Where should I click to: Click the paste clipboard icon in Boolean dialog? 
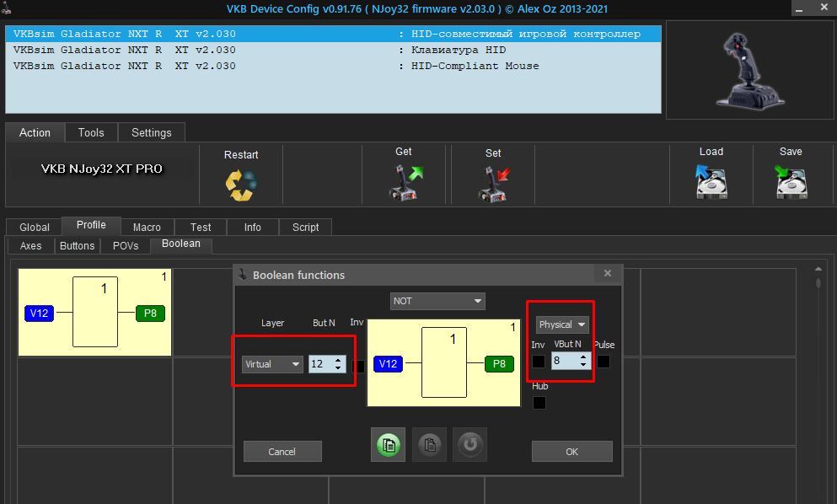(429, 444)
